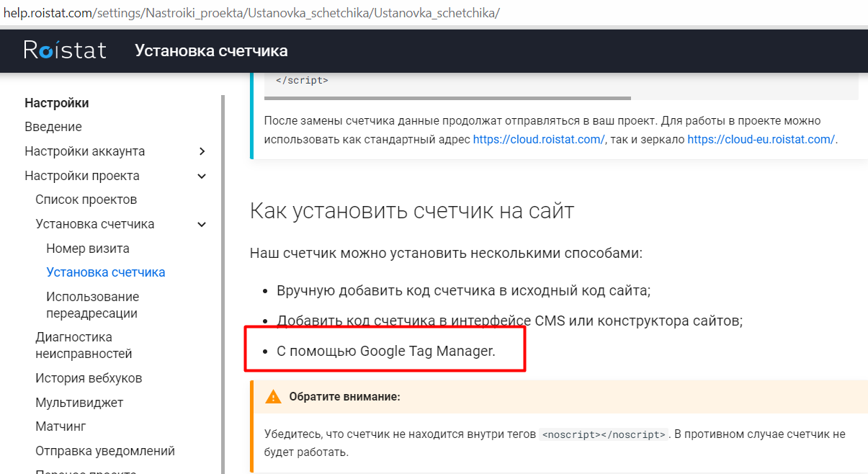The width and height of the screenshot is (868, 474).
Task: Click the orange warning triangle icon
Action: (273, 397)
